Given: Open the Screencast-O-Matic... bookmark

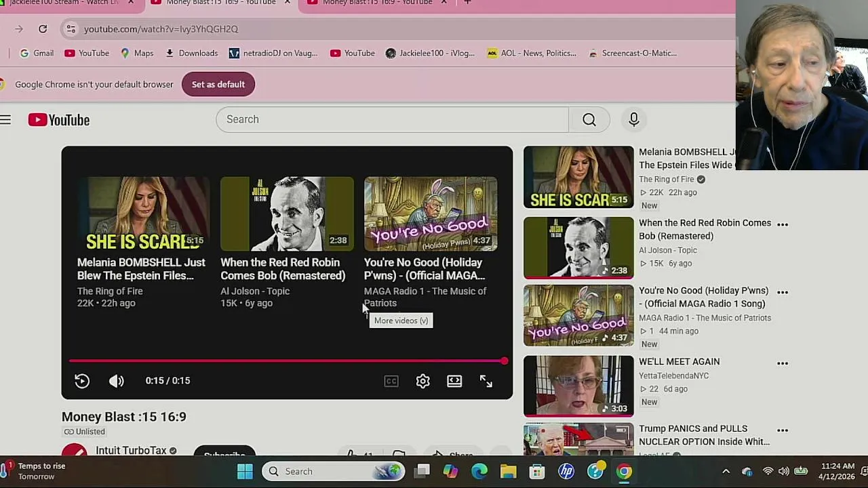Looking at the screenshot, I should click(x=632, y=53).
